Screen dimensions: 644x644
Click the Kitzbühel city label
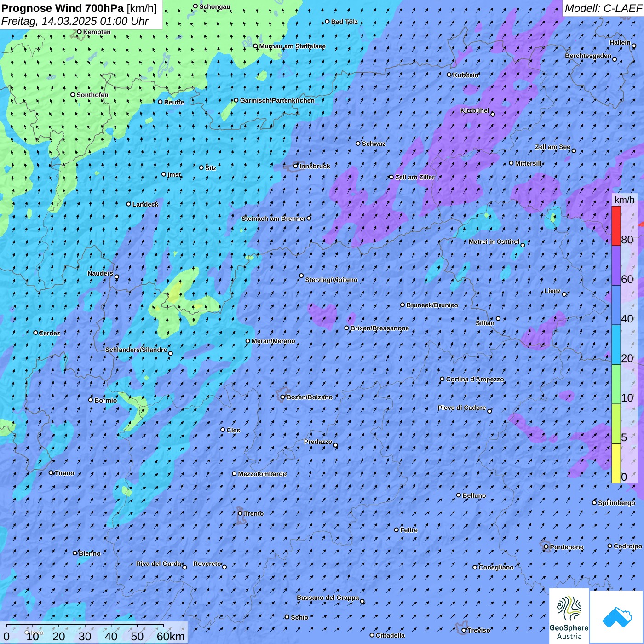click(x=475, y=110)
